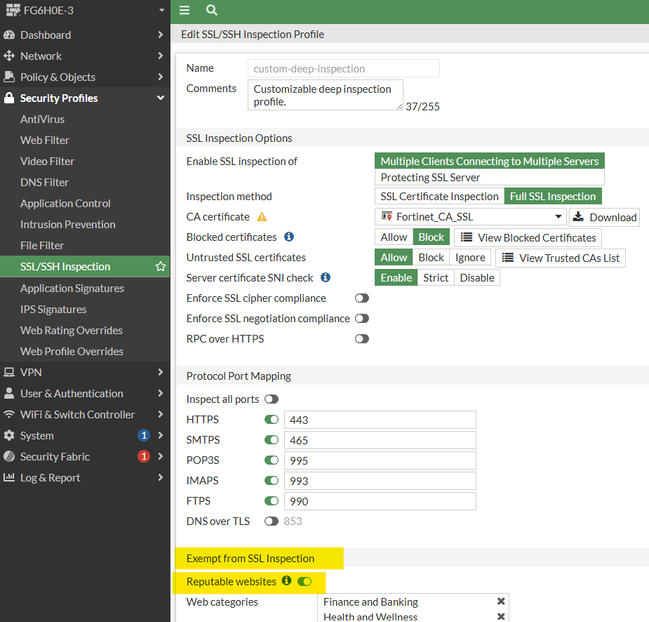
Task: Click the favorite star beside SSL/SSH Inspection
Action: 160,267
